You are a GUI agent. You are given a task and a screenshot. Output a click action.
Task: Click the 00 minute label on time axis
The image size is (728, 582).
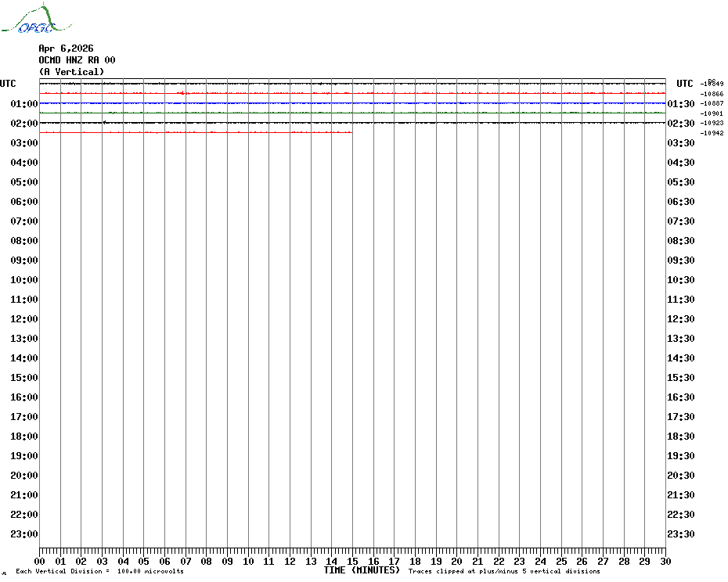[x=39, y=561]
